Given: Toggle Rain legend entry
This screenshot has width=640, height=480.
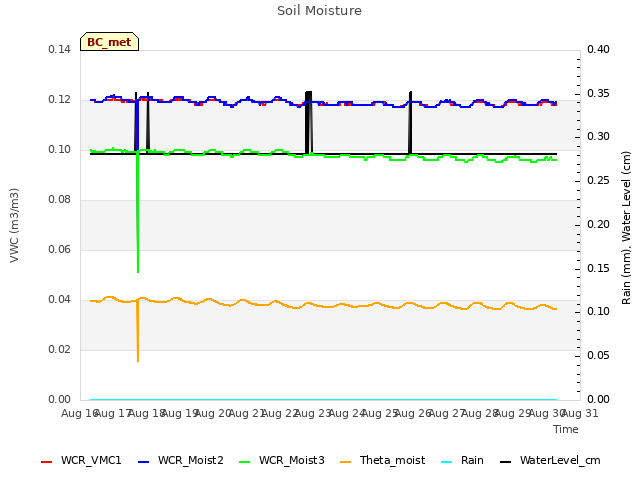Looking at the screenshot, I should [462, 460].
